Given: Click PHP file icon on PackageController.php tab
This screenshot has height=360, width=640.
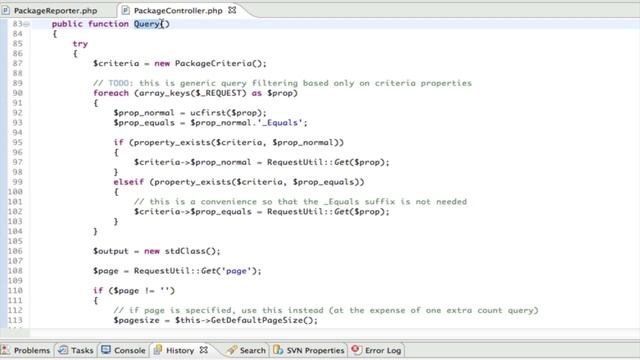Looking at the screenshot, I should [126, 10].
